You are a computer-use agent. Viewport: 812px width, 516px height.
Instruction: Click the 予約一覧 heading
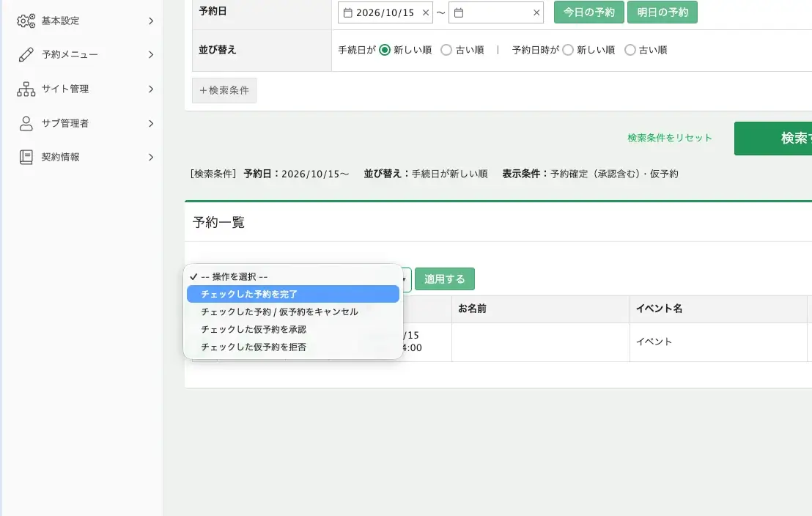click(x=218, y=222)
